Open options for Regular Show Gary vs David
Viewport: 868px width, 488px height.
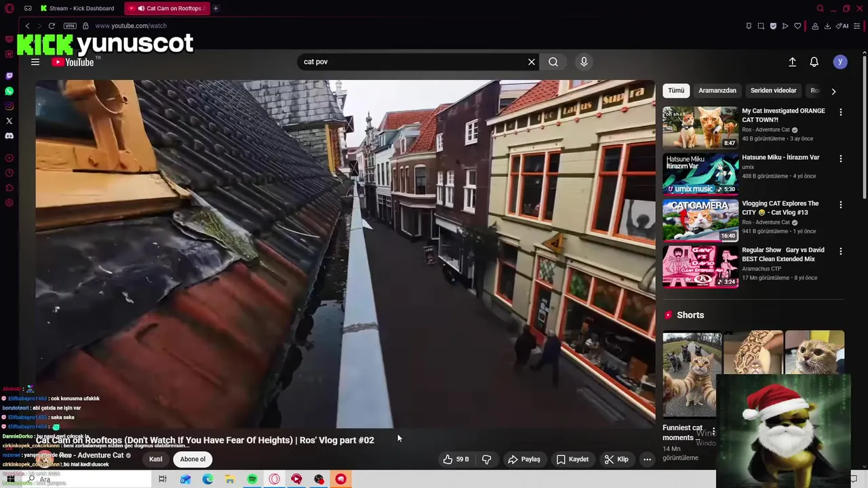click(x=841, y=251)
